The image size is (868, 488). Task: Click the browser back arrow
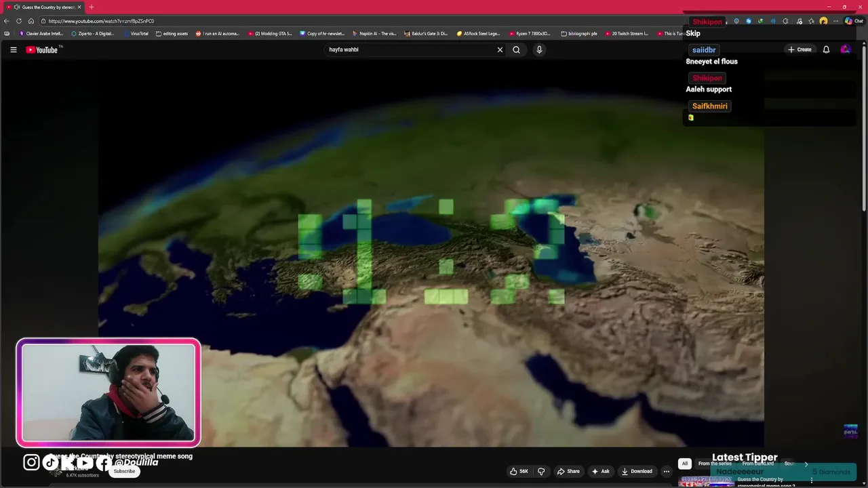[x=7, y=21]
